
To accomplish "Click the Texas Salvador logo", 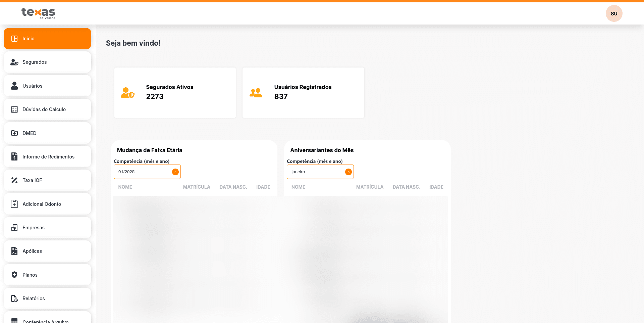I will point(38,13).
